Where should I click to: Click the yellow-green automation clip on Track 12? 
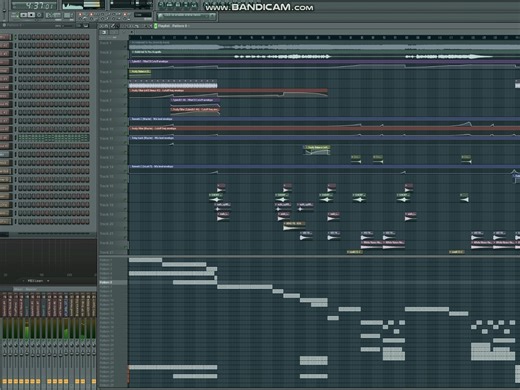[316, 150]
